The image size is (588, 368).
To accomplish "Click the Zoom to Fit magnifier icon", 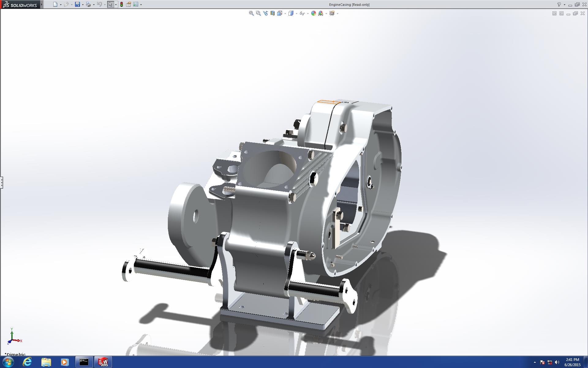I will tap(251, 13).
